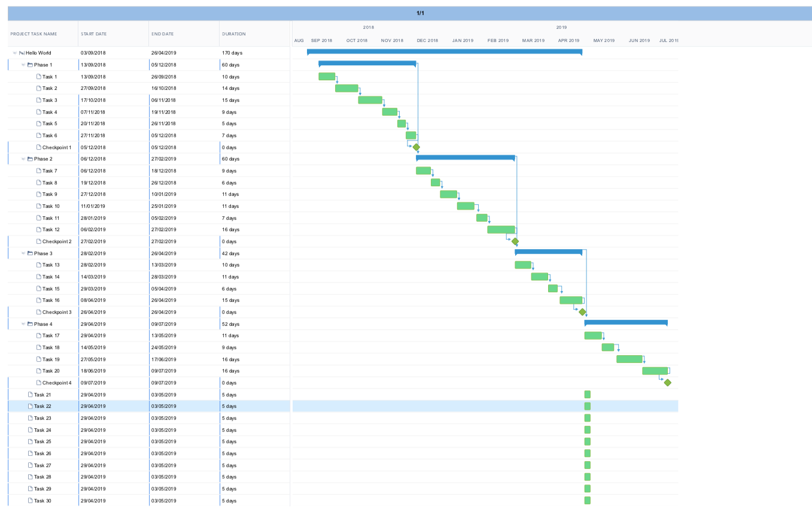
Task: Collapse the Phase 2 group
Action: tap(23, 159)
